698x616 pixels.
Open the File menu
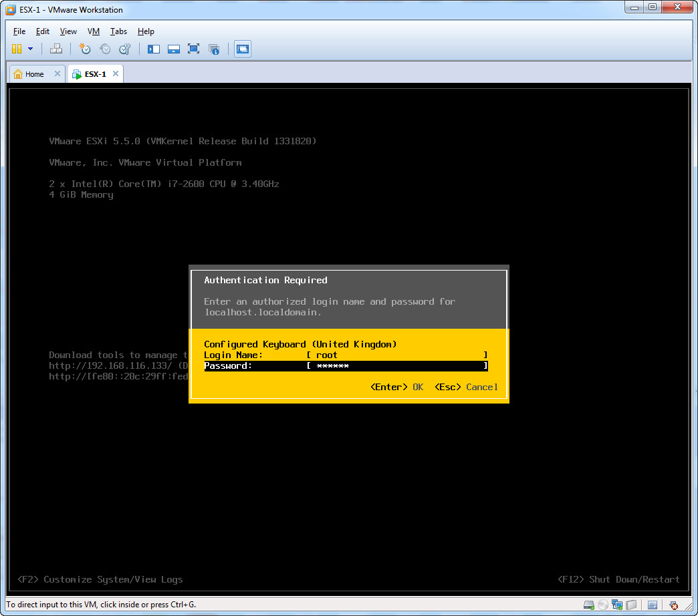coord(19,31)
